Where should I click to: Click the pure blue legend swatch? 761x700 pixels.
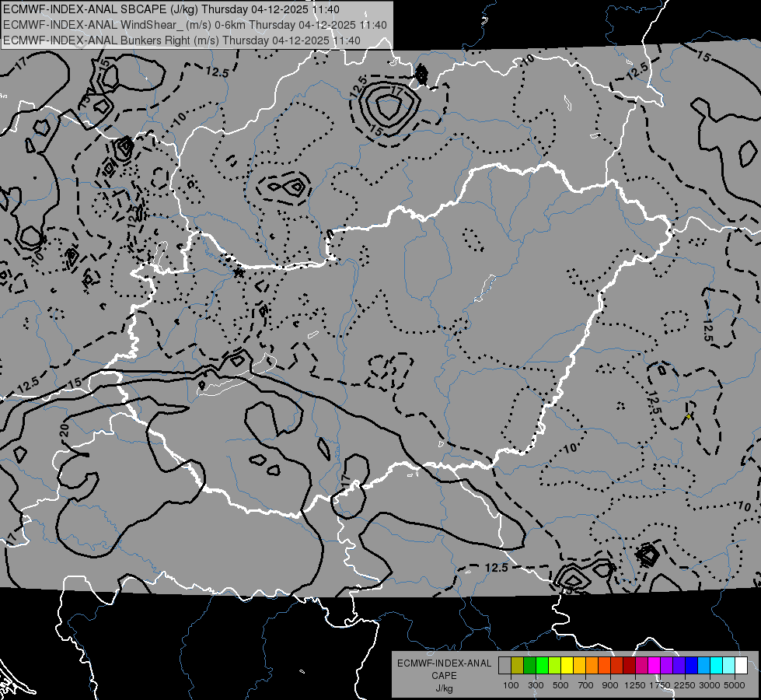(x=692, y=665)
